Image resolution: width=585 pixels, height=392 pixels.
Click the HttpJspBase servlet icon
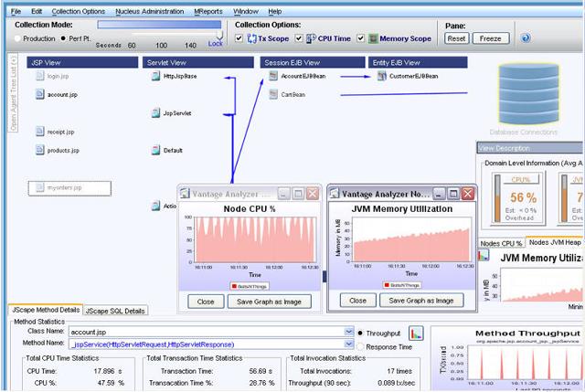[x=156, y=76]
